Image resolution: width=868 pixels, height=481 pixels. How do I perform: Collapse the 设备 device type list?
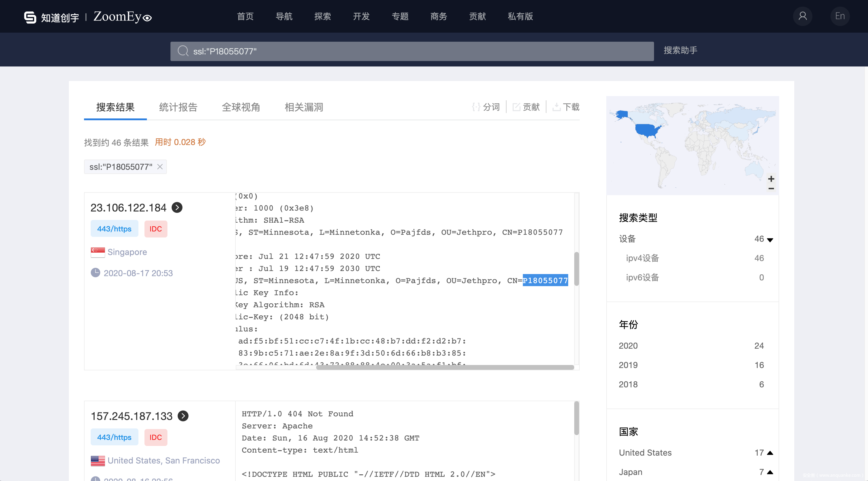(x=770, y=240)
